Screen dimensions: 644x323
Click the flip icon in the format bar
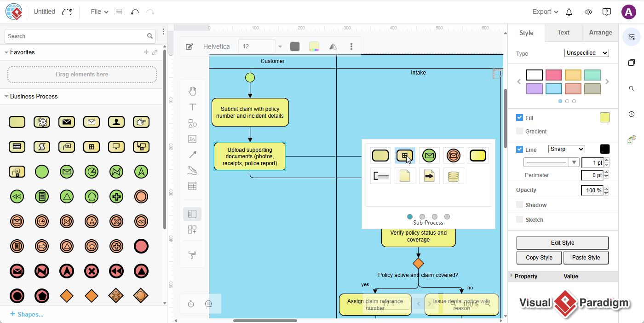pyautogui.click(x=333, y=46)
